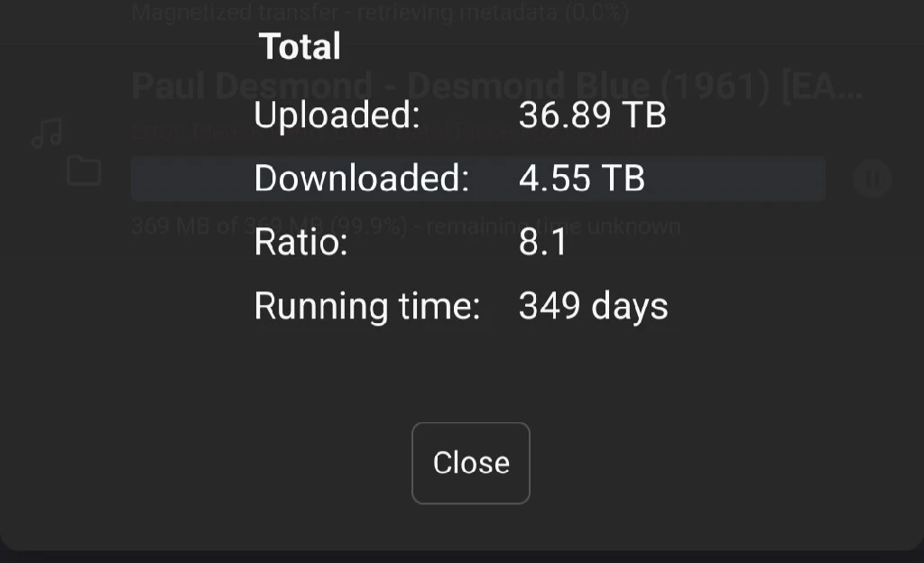924x563 pixels.
Task: Click the 369 MB of 369 MB status line
Action: [406, 226]
